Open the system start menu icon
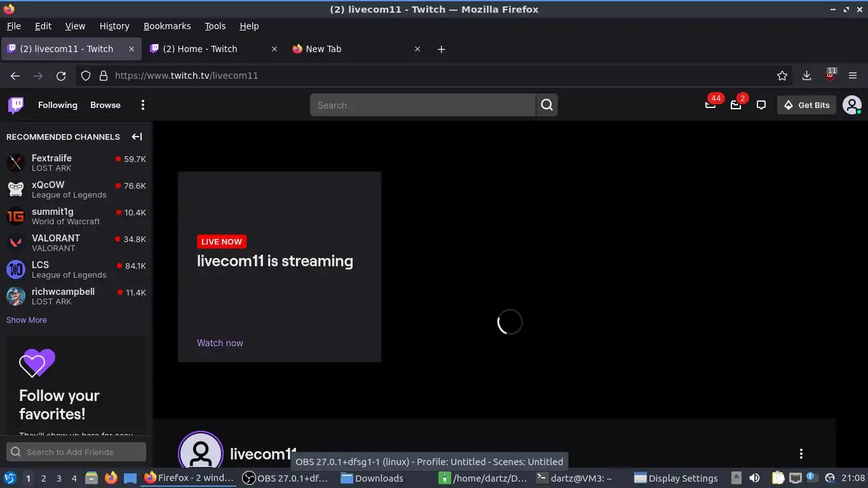 [x=10, y=478]
